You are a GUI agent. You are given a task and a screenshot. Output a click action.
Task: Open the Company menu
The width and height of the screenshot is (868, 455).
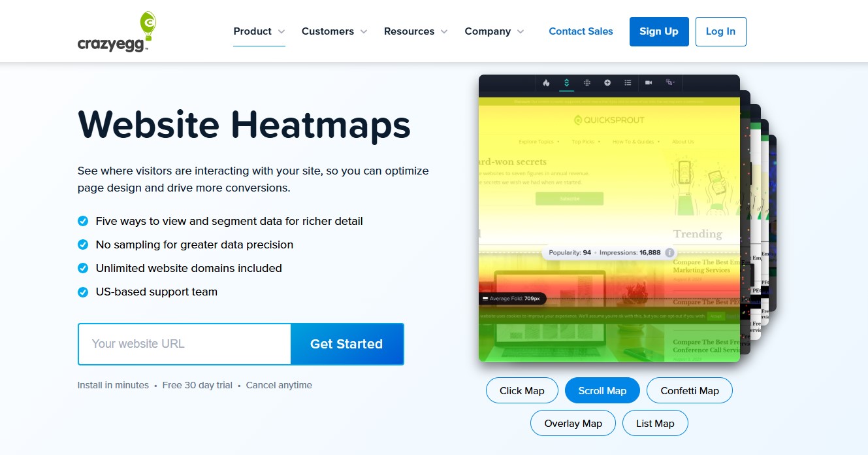(494, 31)
